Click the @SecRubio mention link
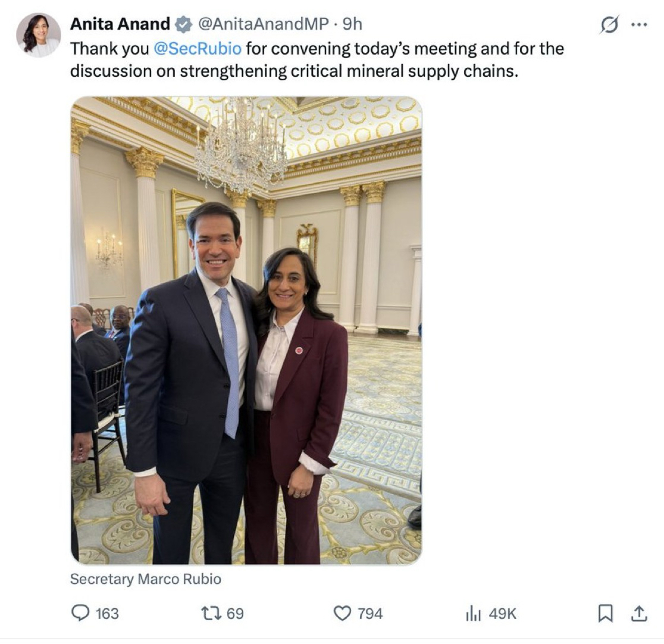 pos(198,48)
